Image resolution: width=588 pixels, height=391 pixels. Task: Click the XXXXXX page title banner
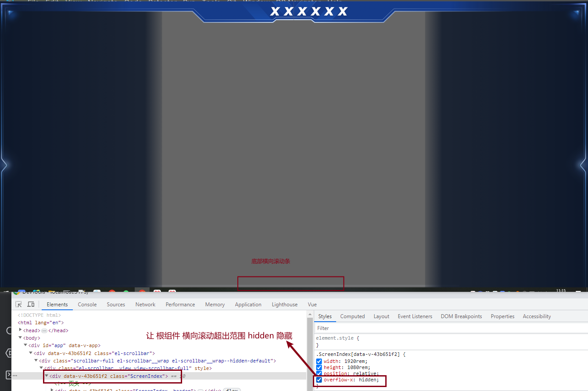click(x=309, y=11)
